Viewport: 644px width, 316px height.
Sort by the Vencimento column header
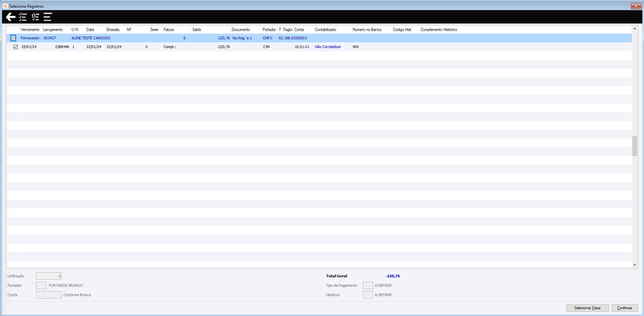pyautogui.click(x=30, y=30)
